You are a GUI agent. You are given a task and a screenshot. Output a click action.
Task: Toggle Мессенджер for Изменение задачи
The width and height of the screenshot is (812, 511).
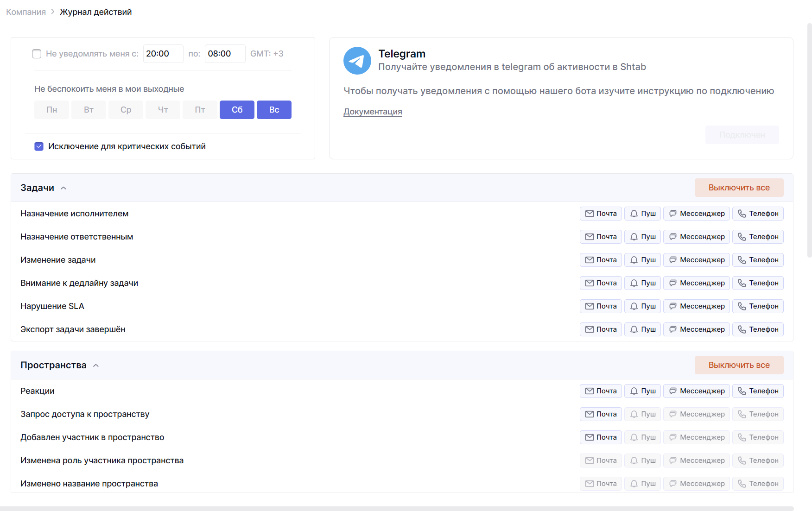[x=696, y=260]
